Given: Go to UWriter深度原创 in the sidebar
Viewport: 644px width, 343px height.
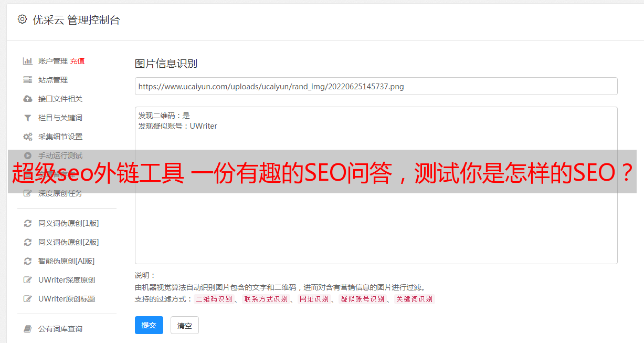Looking at the screenshot, I should click(x=67, y=280).
